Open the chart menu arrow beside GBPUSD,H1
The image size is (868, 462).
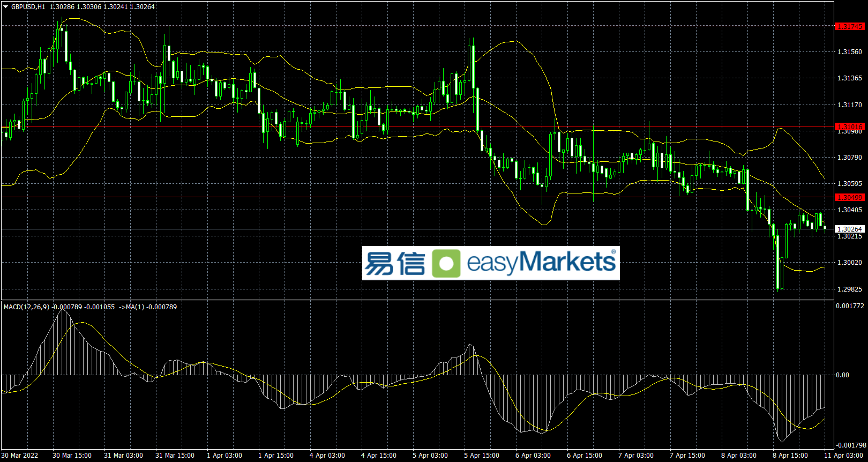tap(6, 7)
